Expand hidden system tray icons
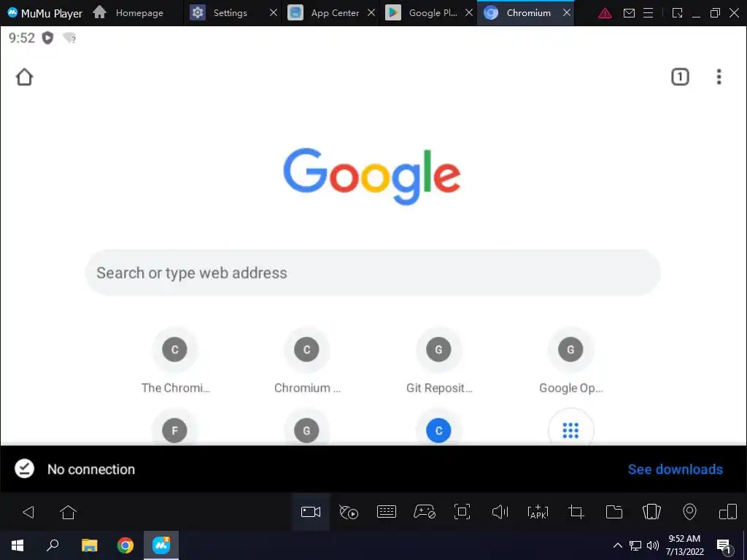 click(x=617, y=545)
